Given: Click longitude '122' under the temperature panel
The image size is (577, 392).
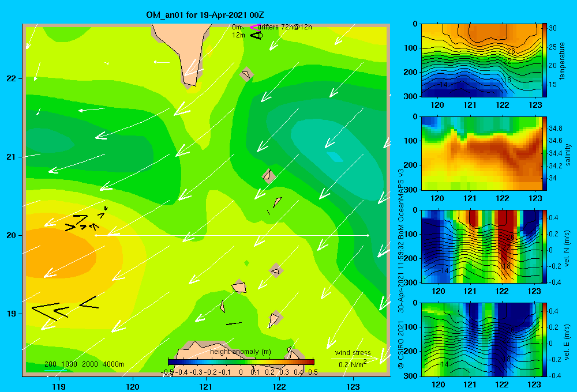Looking at the screenshot, I should point(503,105).
